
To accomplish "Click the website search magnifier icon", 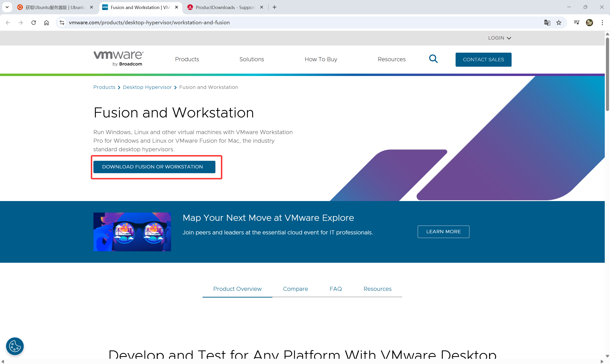I will coord(433,59).
